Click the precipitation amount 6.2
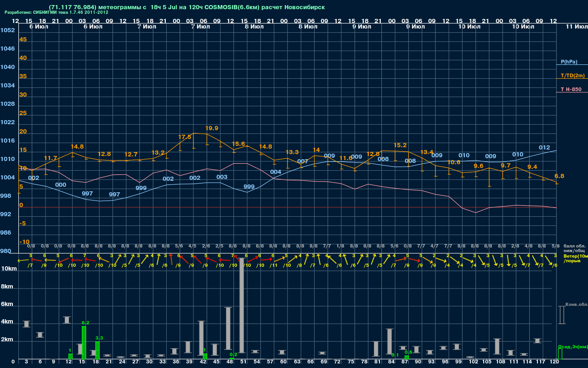The image size is (588, 368). coord(85,323)
